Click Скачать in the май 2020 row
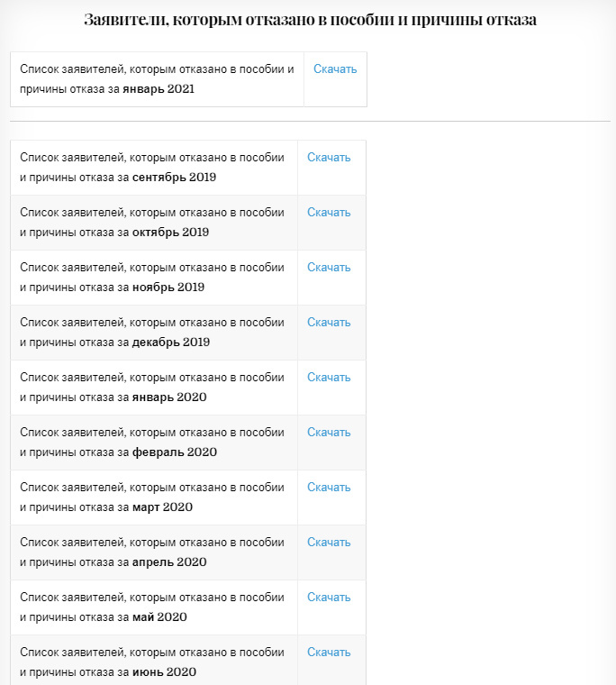The width and height of the screenshot is (616, 685). [x=329, y=598]
